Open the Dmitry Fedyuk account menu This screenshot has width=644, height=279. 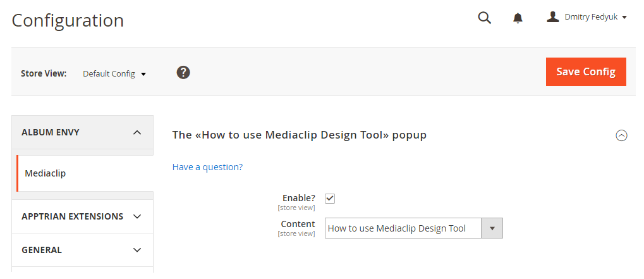coord(593,17)
